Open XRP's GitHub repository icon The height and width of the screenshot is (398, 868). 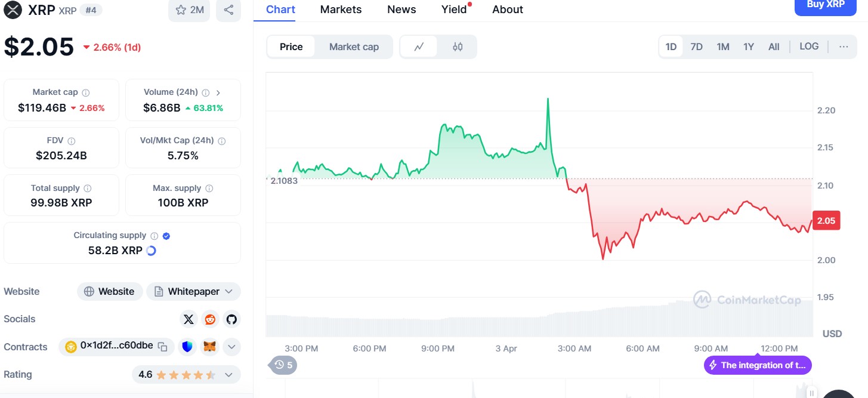click(231, 319)
